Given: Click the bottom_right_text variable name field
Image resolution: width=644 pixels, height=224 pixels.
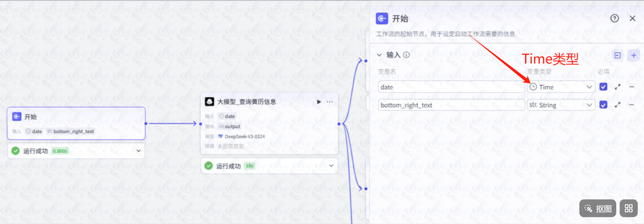Looking at the screenshot, I should (x=451, y=105).
